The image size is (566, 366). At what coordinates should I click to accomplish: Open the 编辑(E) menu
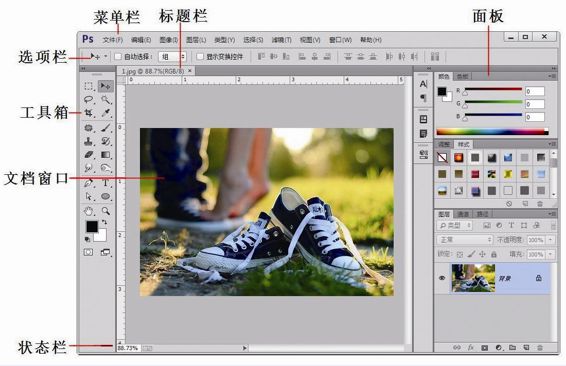[141, 40]
